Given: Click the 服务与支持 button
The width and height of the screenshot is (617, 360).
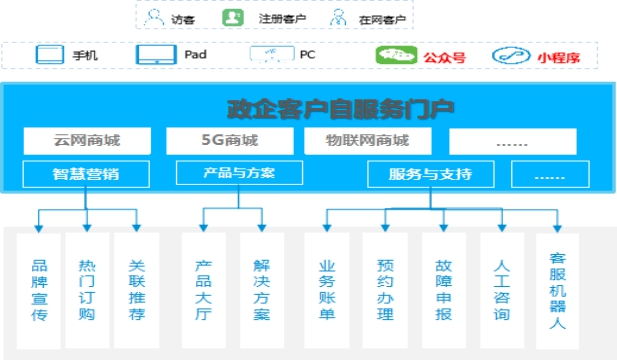Looking at the screenshot, I should coord(431,174).
